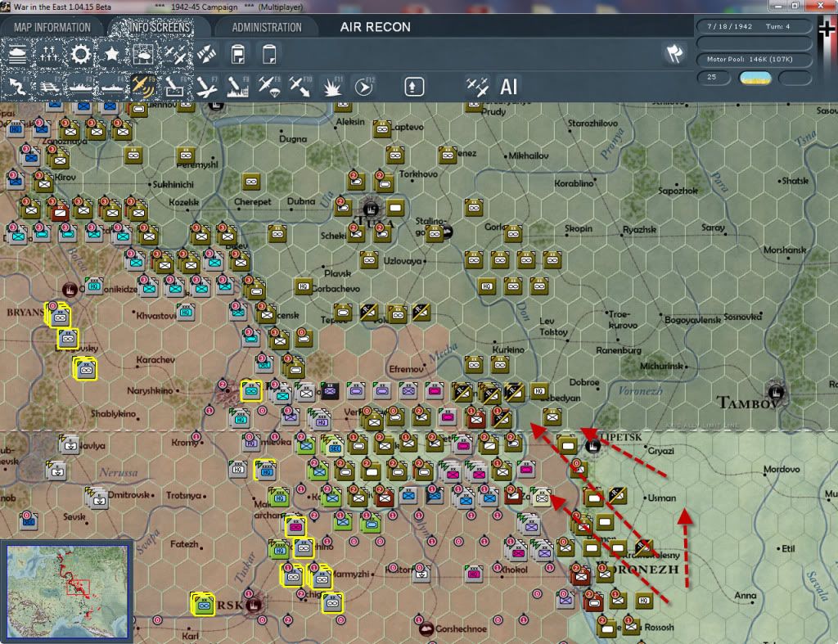Click the German flag cross emblem

[x=827, y=29]
